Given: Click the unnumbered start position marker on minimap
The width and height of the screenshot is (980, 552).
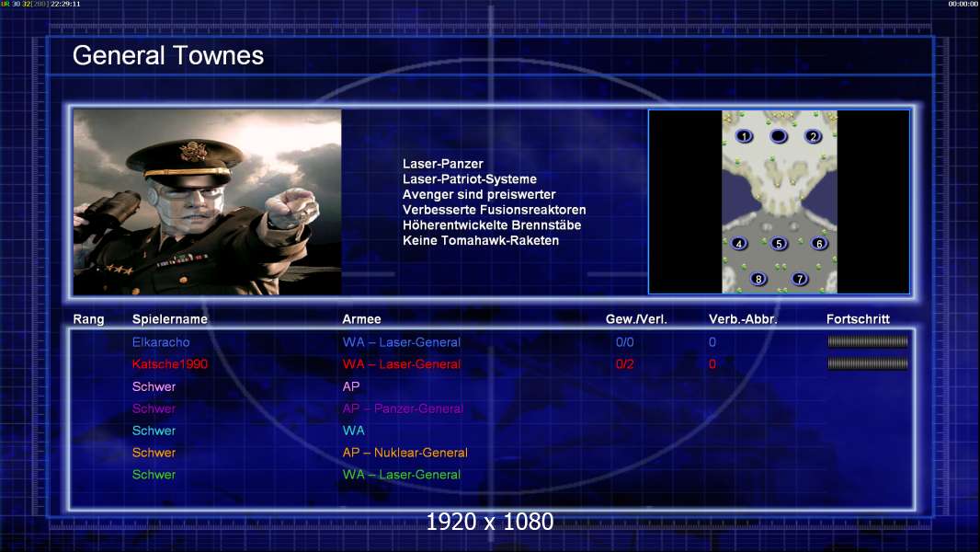Looking at the screenshot, I should pos(778,136).
